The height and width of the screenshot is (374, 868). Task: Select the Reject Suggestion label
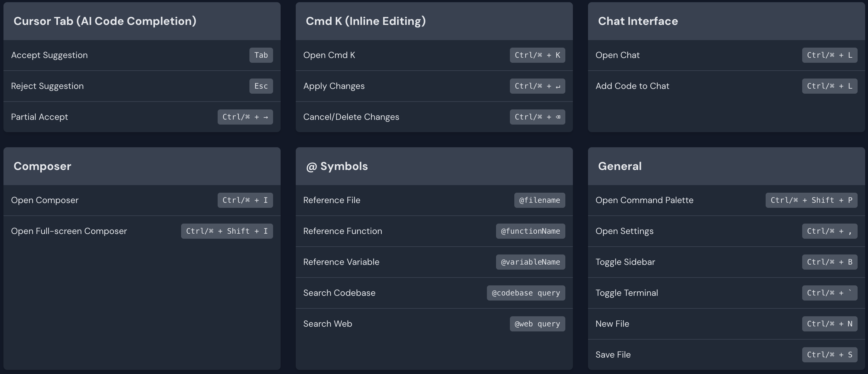(47, 86)
